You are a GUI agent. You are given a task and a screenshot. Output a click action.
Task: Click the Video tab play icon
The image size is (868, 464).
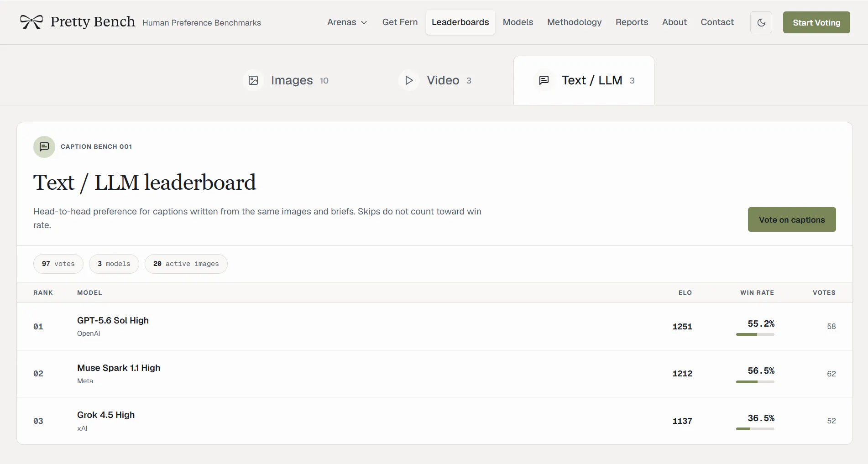(409, 80)
